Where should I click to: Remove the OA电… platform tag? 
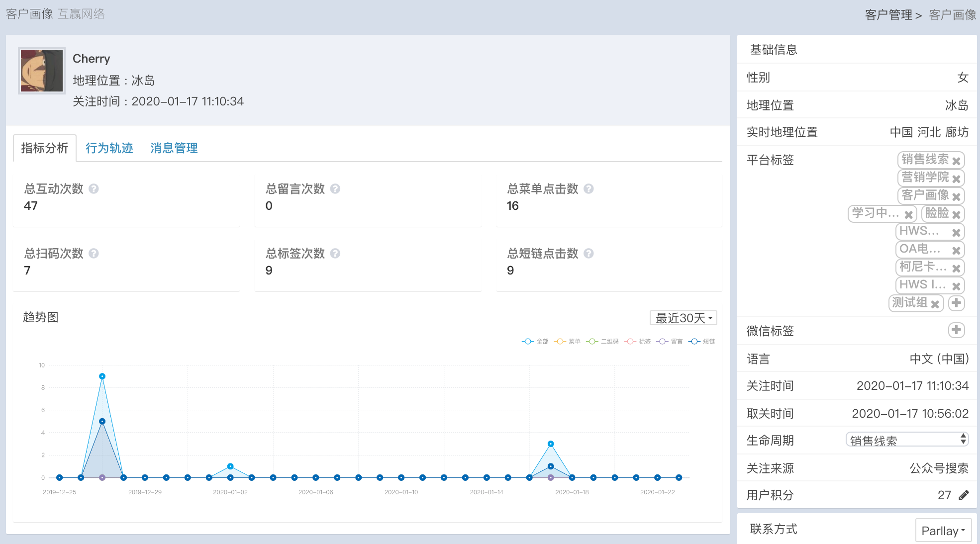956,251
